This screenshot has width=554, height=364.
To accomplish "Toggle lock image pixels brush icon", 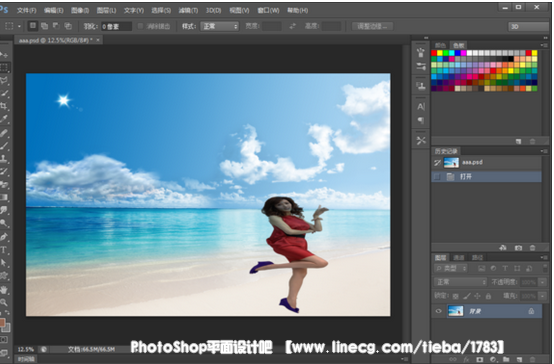I will [x=467, y=296].
